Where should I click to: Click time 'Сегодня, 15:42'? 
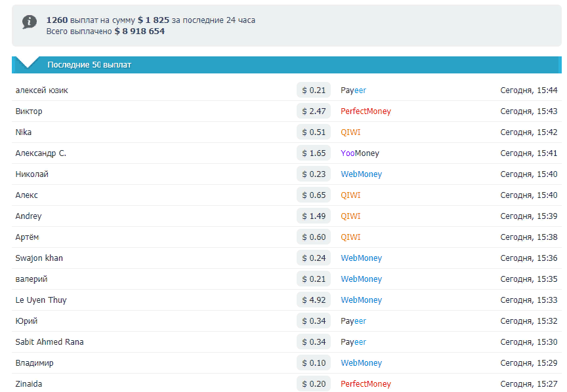click(529, 132)
